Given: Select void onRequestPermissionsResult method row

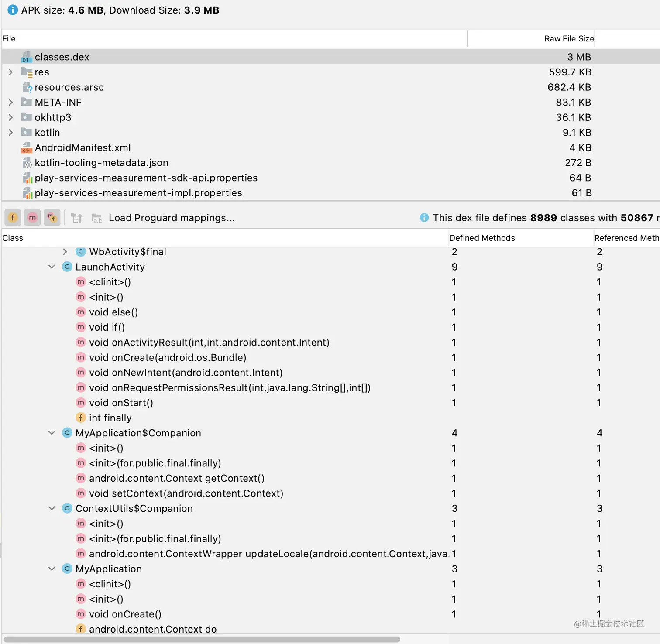Looking at the screenshot, I should pos(330,387).
